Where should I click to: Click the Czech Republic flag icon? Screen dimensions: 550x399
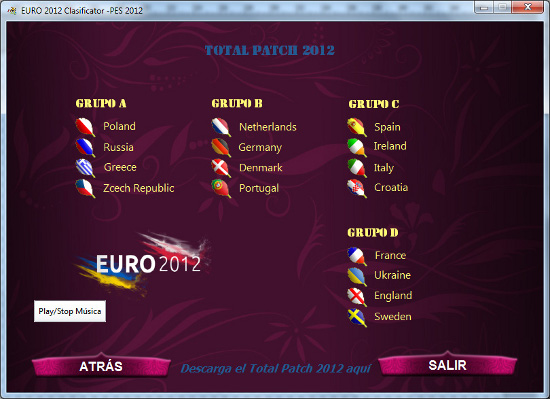(85, 188)
